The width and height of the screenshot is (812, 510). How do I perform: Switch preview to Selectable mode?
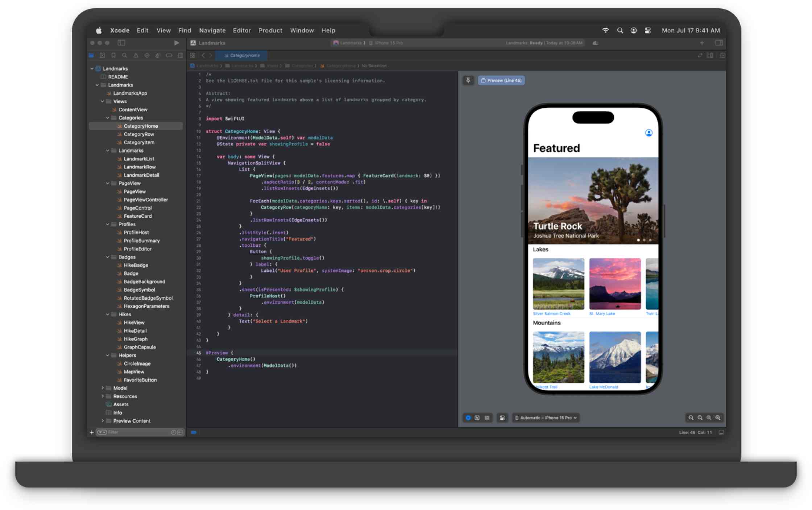[477, 418]
